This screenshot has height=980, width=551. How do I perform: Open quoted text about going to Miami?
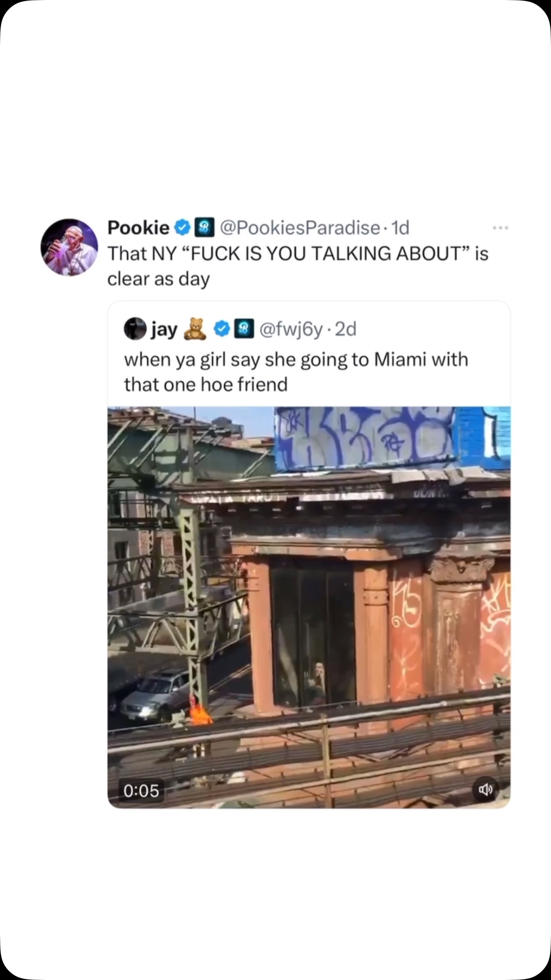[296, 372]
